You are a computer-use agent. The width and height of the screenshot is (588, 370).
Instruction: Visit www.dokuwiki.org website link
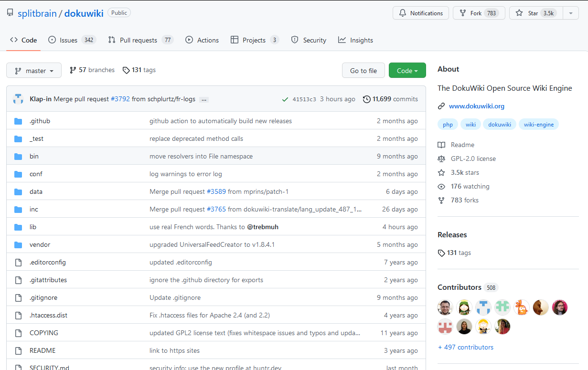[477, 106]
